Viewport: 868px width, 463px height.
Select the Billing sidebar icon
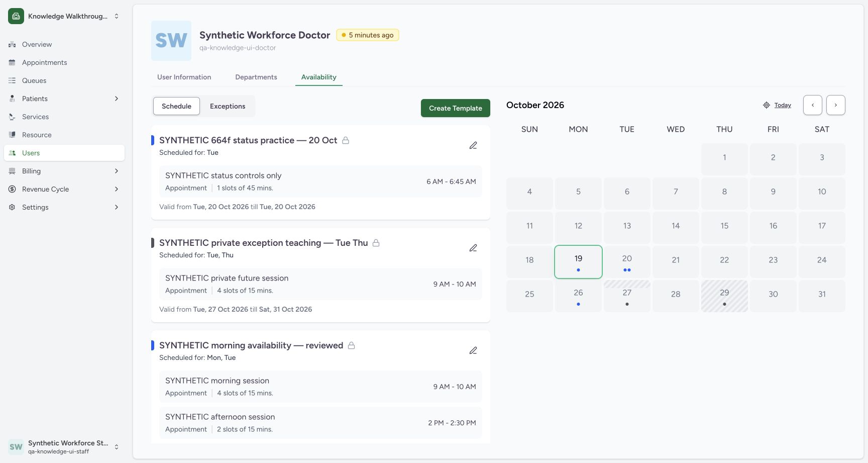tap(12, 171)
